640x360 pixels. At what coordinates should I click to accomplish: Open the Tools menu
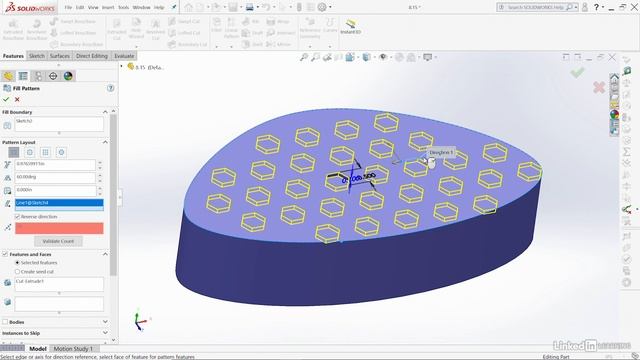coord(123,7)
